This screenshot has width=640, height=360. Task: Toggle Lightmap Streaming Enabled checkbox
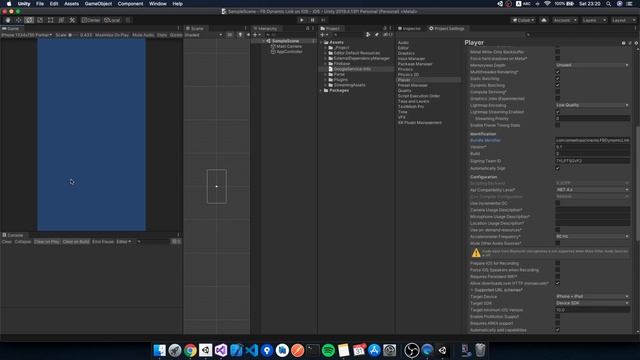[558, 112]
